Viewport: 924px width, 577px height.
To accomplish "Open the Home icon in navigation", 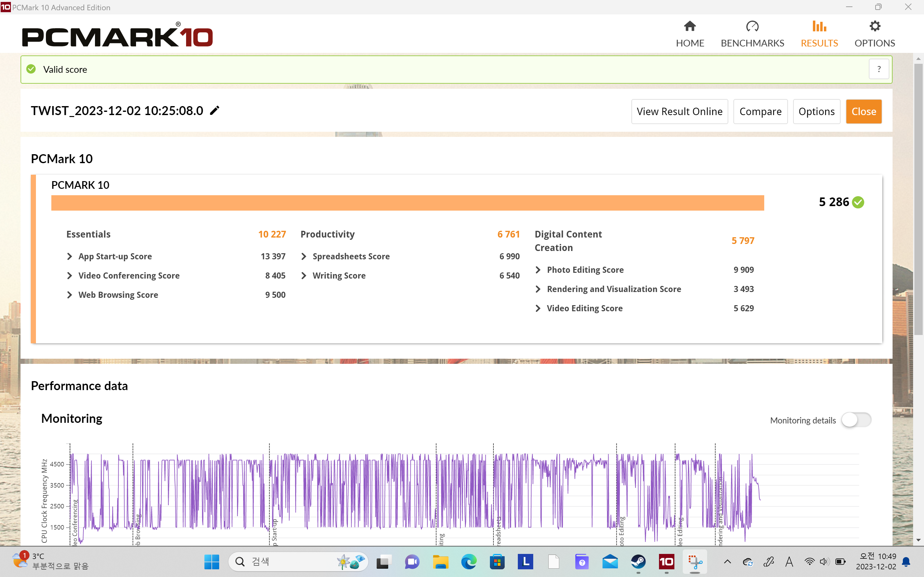I will [x=689, y=27].
